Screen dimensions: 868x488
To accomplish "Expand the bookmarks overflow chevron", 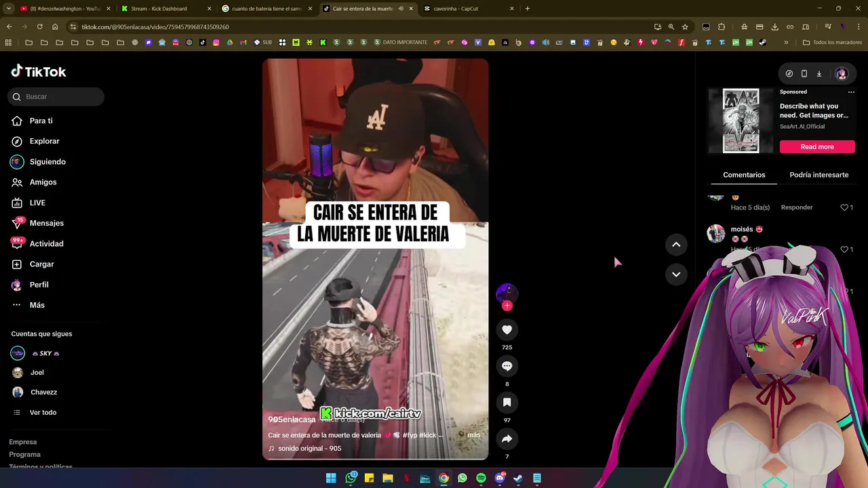I will 786,42.
